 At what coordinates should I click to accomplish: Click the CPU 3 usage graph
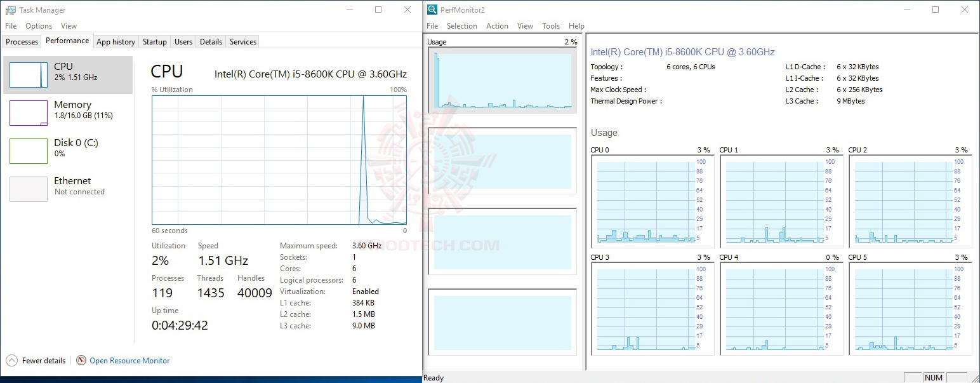click(652, 309)
